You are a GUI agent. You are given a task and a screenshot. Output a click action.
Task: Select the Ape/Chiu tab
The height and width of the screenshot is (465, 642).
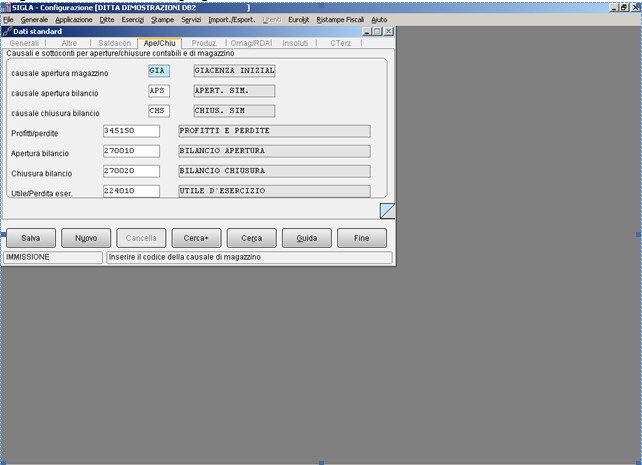point(160,43)
